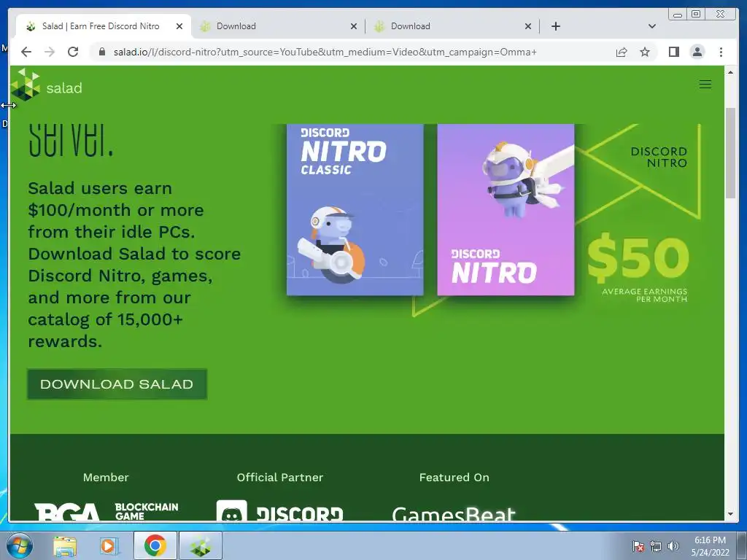Switch to the first Download tab
Screen dimensions: 747x560
tap(278, 26)
